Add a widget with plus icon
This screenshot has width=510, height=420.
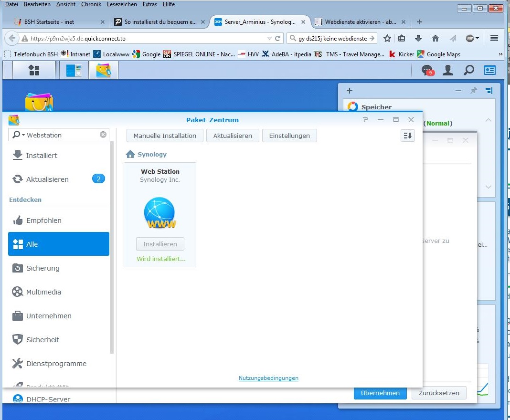tap(350, 91)
